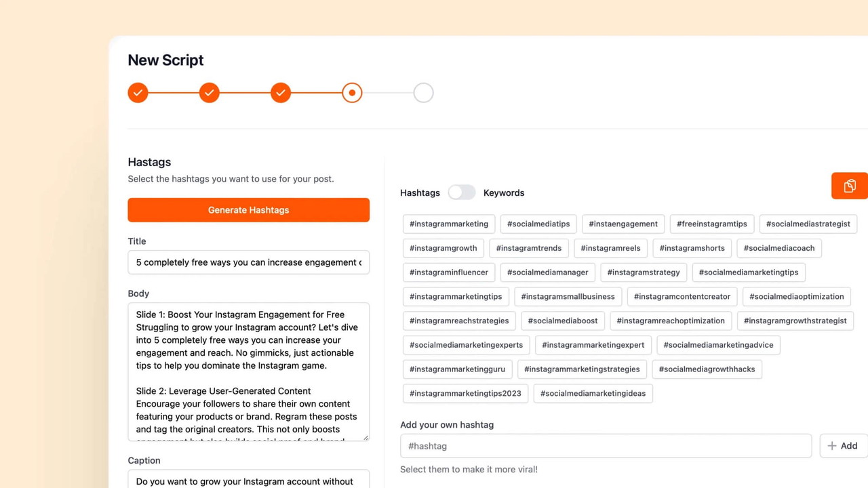Go to the second completed step
The height and width of the screenshot is (488, 868).
click(x=210, y=93)
